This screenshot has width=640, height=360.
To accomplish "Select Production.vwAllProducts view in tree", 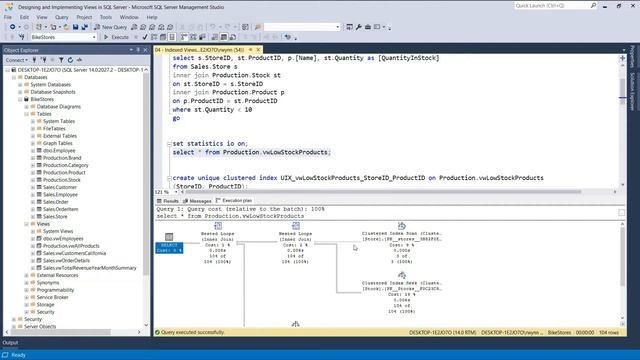I will (x=71, y=246).
